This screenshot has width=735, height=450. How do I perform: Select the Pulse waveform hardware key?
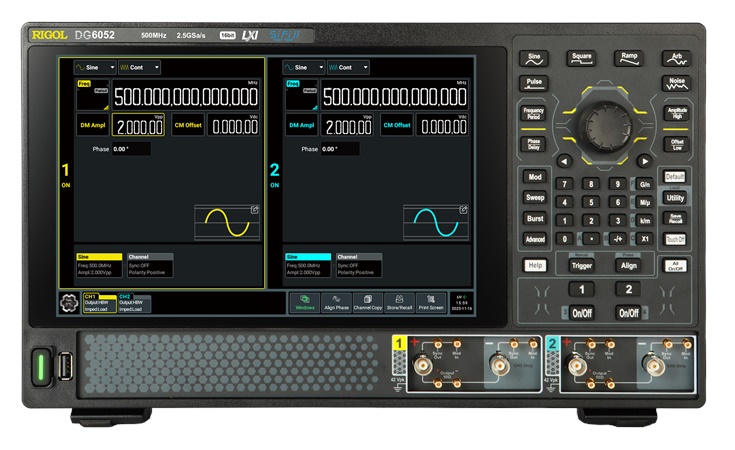pyautogui.click(x=534, y=83)
